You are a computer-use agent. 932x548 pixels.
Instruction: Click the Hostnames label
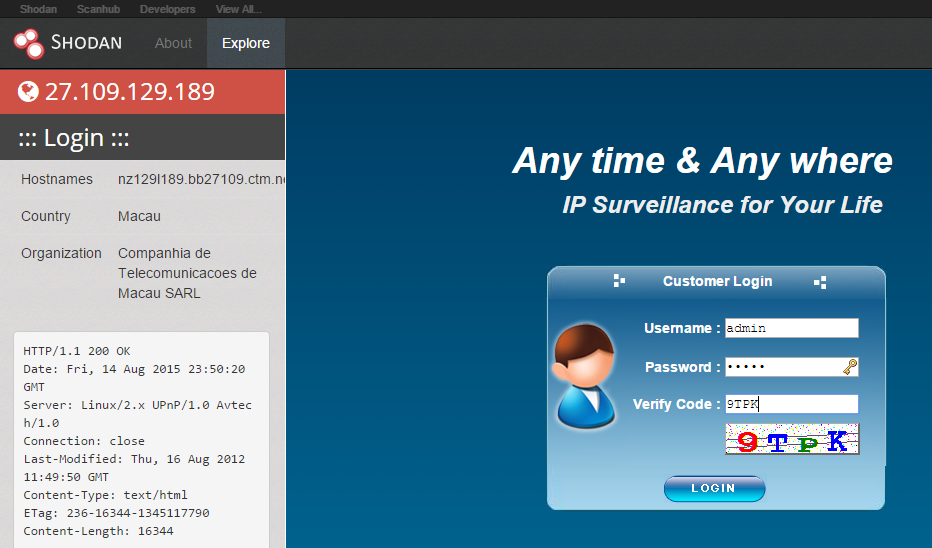57,179
